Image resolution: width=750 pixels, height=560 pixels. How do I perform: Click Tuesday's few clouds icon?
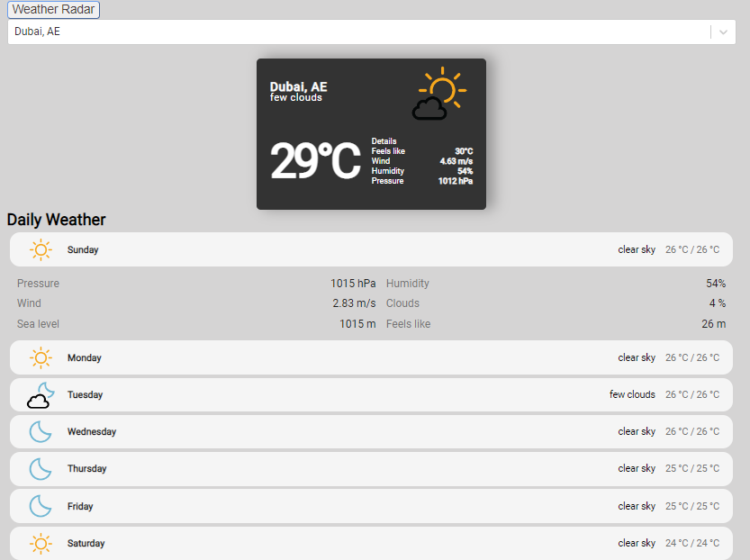(40, 394)
